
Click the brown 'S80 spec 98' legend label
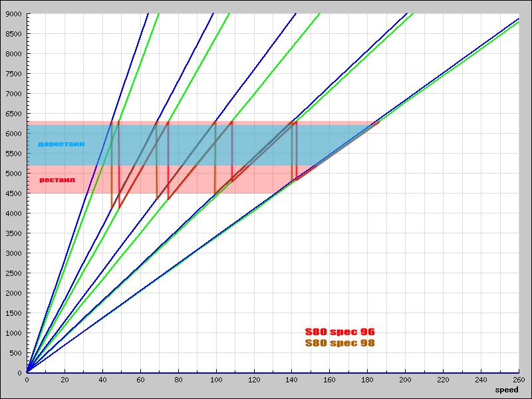click(340, 342)
